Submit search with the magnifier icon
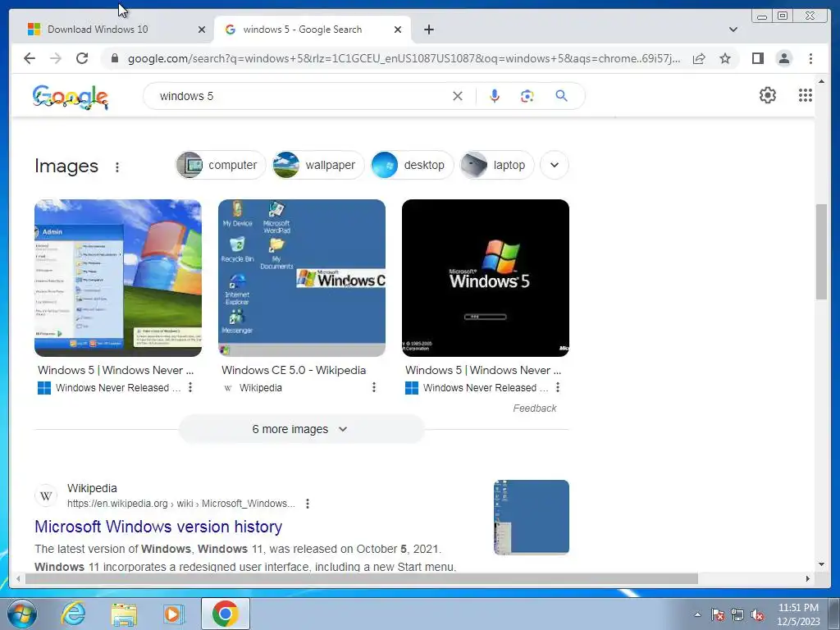The image size is (840, 630). [x=561, y=96]
